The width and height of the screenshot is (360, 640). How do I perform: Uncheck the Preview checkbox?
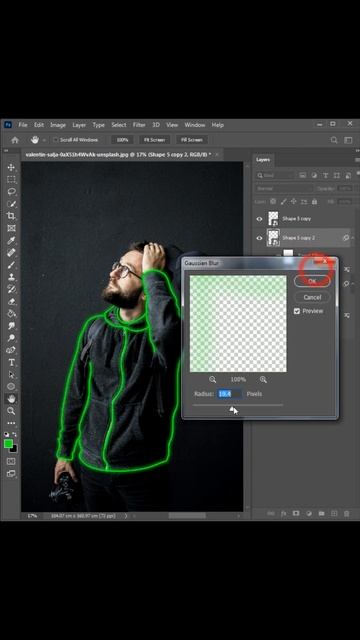tap(297, 311)
